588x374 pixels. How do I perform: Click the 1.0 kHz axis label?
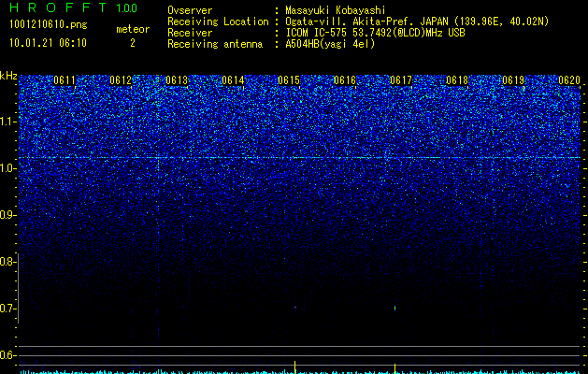point(7,168)
